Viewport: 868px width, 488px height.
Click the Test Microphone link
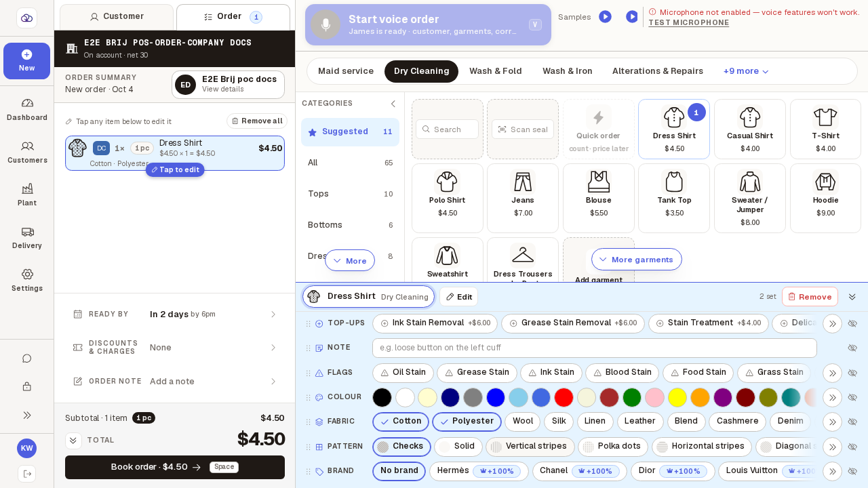click(x=688, y=22)
